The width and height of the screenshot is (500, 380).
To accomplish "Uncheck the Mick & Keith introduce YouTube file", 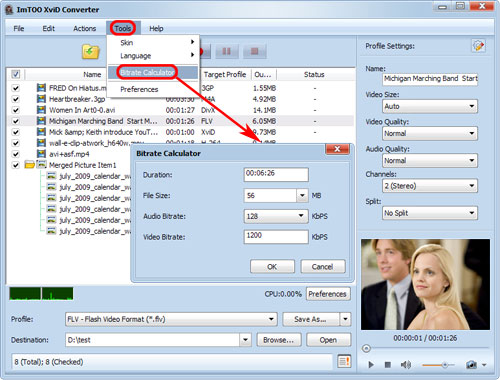I will (x=15, y=132).
